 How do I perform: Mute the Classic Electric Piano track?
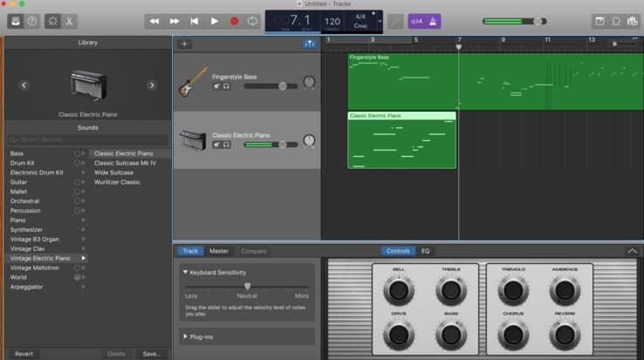point(217,145)
